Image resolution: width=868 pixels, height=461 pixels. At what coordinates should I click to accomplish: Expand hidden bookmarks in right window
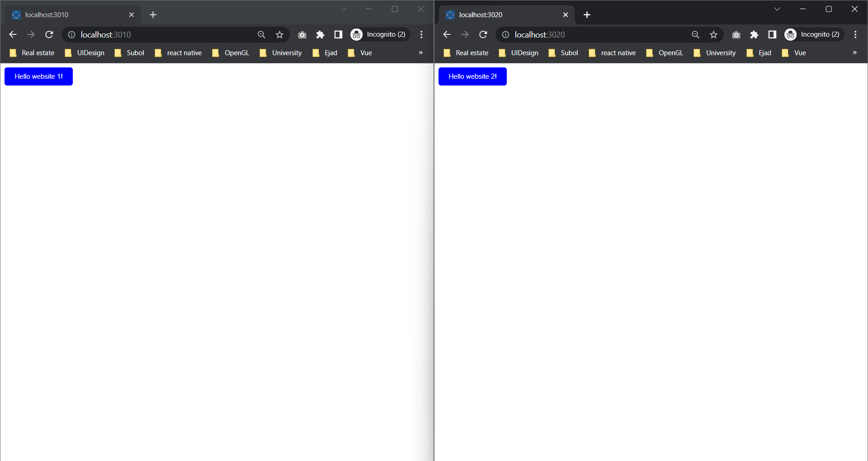[854, 52]
